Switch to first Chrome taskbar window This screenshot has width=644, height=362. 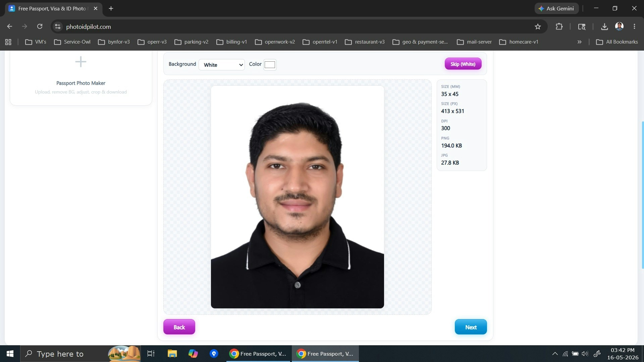258,354
